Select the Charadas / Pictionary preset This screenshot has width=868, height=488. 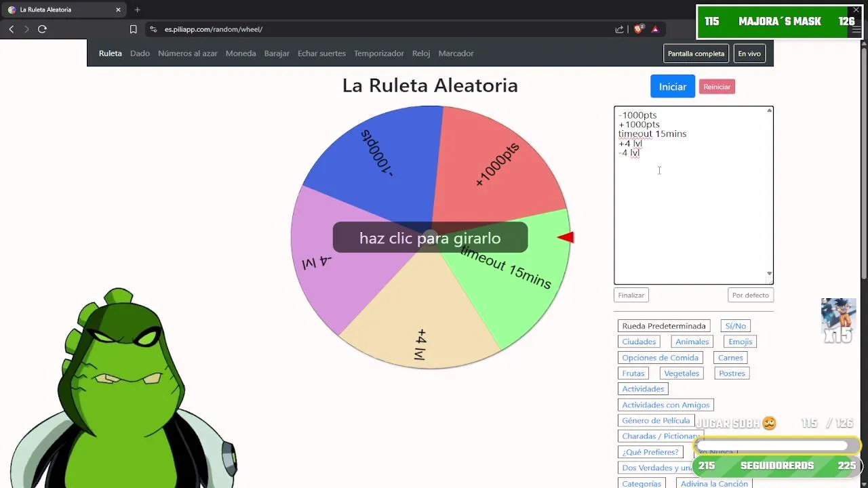660,436
